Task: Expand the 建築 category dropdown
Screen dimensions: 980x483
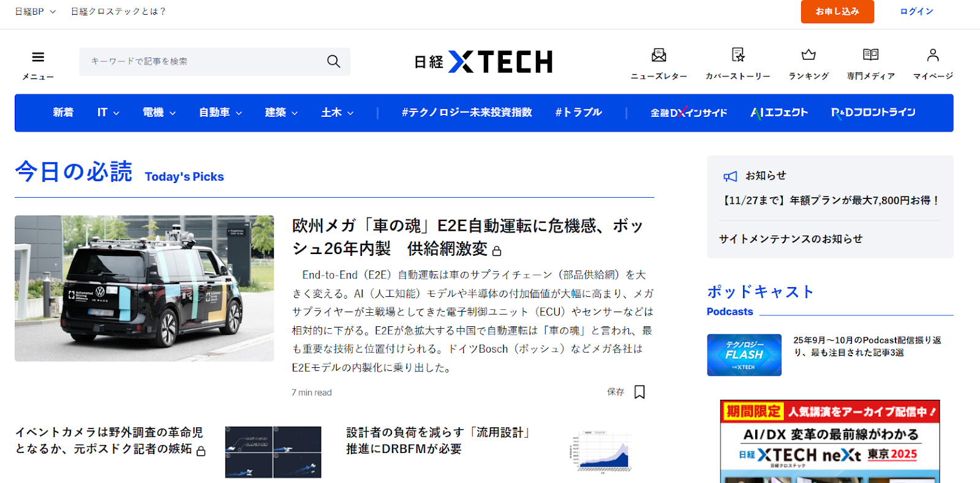Action: click(x=281, y=113)
